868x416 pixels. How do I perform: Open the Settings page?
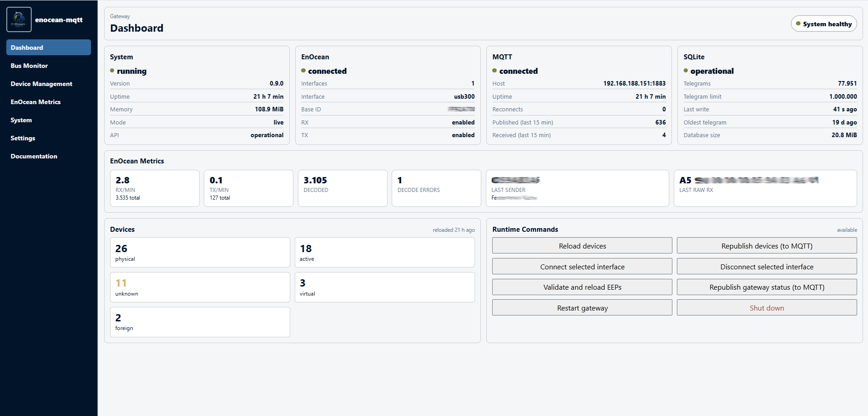(x=48, y=138)
